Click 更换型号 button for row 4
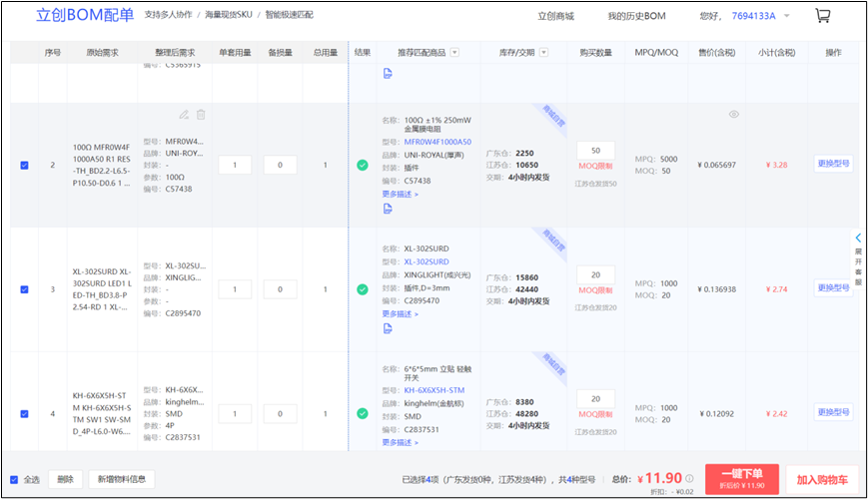The width and height of the screenshot is (868, 499). 833,412
